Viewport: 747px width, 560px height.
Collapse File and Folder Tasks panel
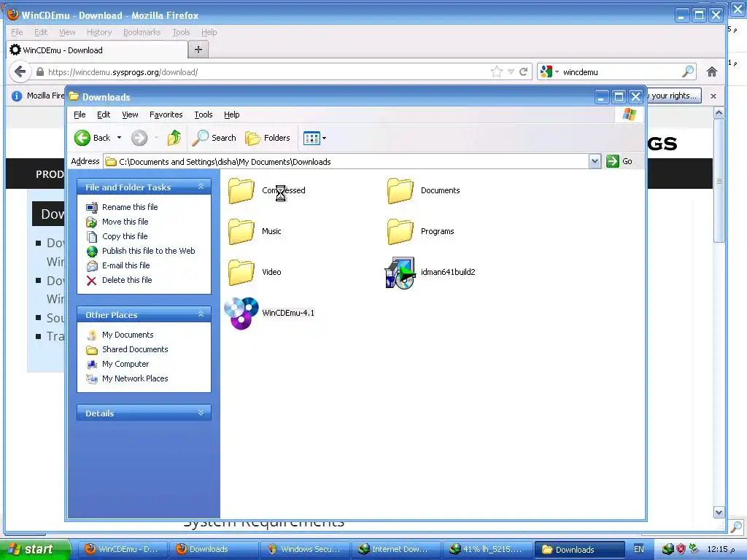(x=201, y=187)
